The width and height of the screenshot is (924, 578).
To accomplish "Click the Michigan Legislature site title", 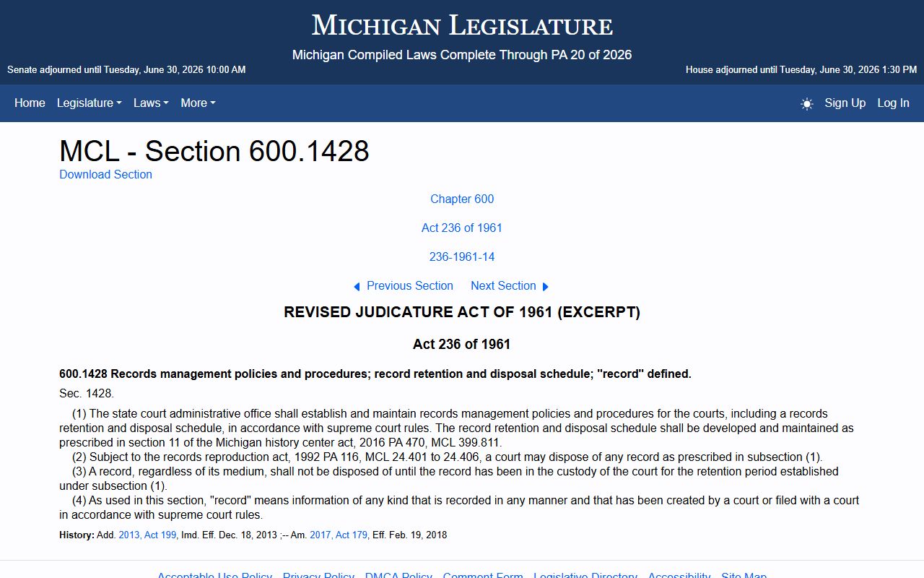I will 462,25.
